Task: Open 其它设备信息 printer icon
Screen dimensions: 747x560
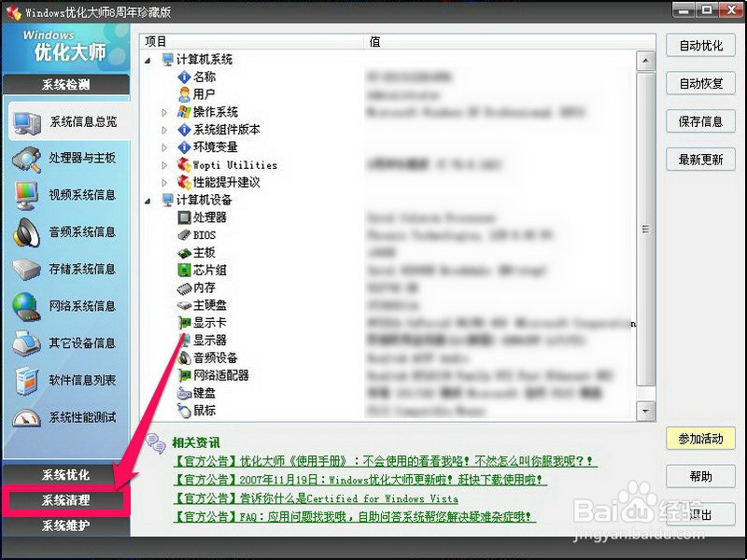Action: tap(26, 343)
